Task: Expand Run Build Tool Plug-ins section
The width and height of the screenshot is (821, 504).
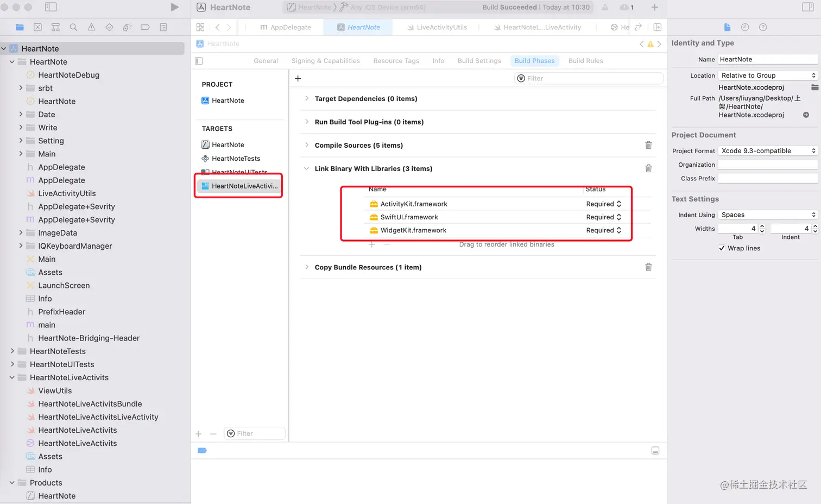Action: pos(307,122)
